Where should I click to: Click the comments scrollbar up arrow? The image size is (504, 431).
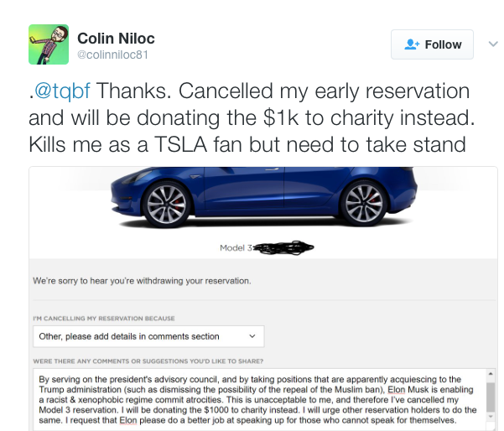pyautogui.click(x=491, y=373)
